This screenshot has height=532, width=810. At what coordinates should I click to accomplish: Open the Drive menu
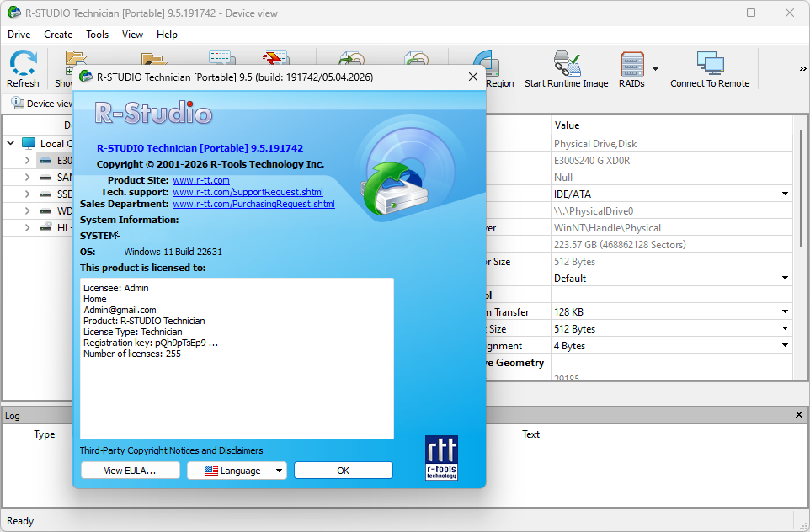[19, 34]
